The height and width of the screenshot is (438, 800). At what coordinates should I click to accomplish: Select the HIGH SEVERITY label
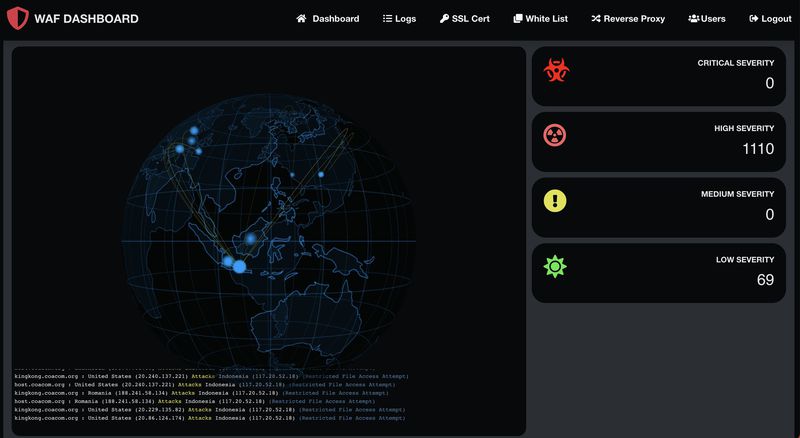(x=744, y=128)
